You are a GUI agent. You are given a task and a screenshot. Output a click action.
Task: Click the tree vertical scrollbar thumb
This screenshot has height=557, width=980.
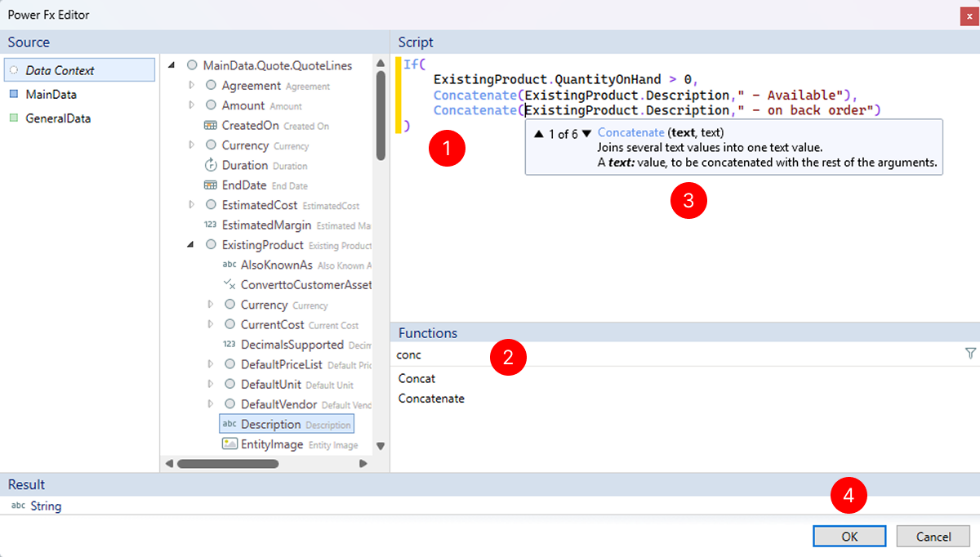click(x=381, y=116)
